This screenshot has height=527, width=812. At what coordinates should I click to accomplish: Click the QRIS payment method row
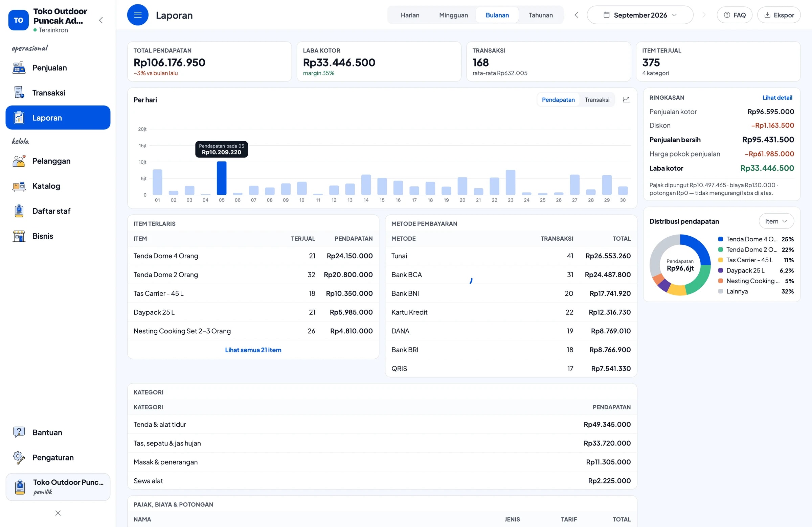click(511, 368)
